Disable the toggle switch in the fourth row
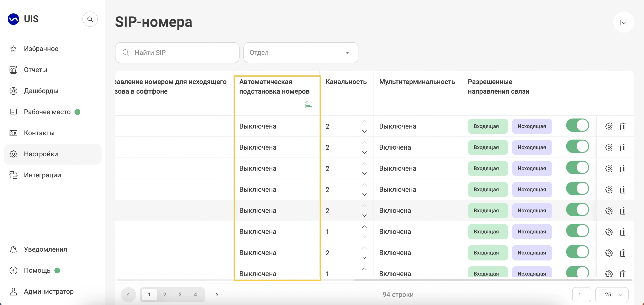This screenshot has height=305, width=644. click(577, 189)
